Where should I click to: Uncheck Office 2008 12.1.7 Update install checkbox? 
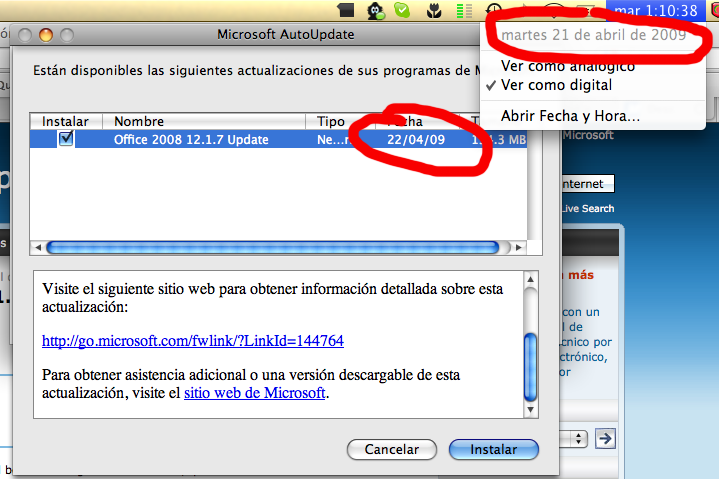(x=66, y=138)
